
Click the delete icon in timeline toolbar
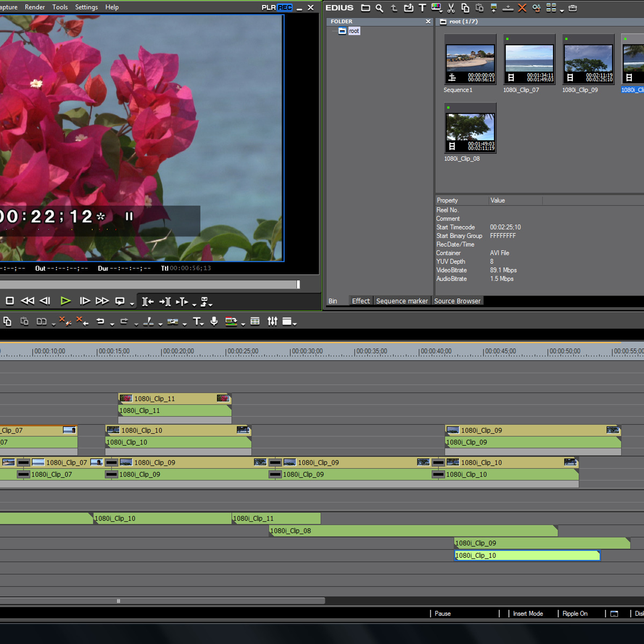click(65, 321)
